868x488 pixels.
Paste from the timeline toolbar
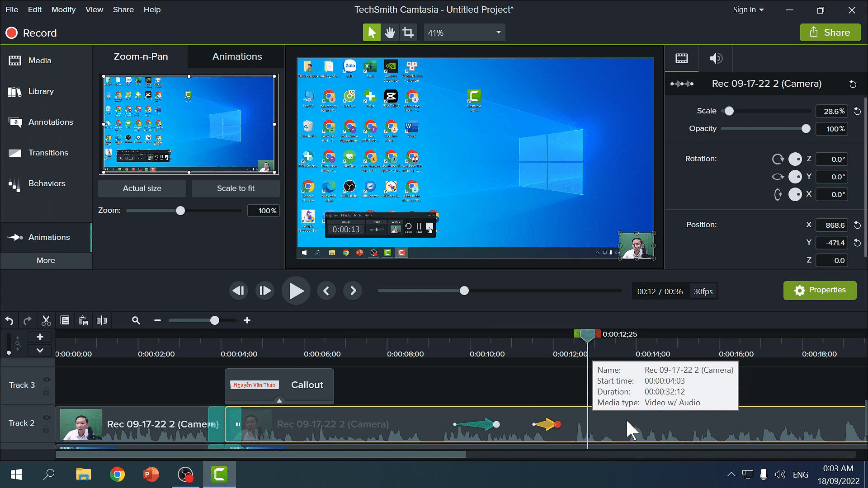pos(83,320)
